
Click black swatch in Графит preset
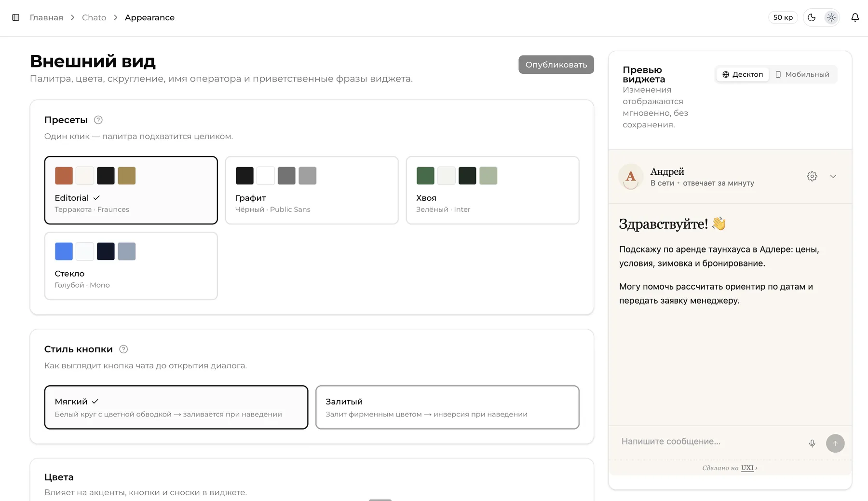point(244,176)
